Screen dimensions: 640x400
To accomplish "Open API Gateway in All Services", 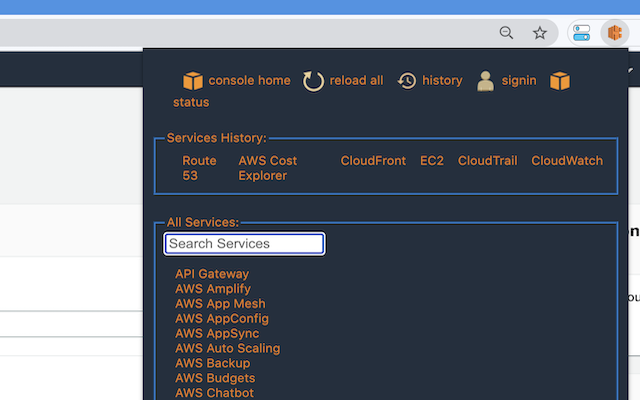I will [x=212, y=274].
